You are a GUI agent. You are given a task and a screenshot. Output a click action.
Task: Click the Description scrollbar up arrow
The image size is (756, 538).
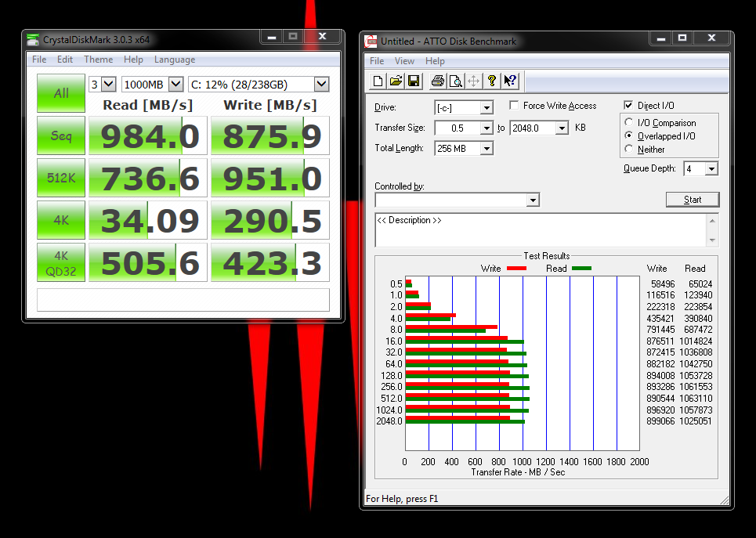[713, 220]
